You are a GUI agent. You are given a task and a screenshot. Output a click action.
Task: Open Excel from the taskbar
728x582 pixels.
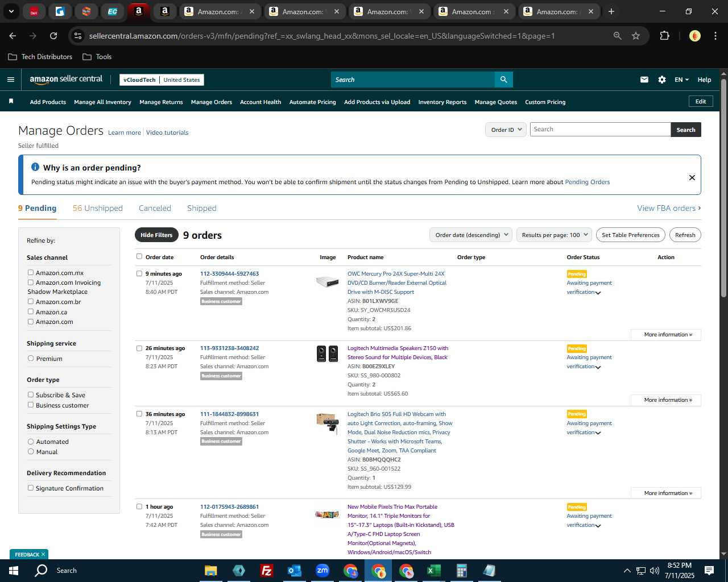(434, 570)
